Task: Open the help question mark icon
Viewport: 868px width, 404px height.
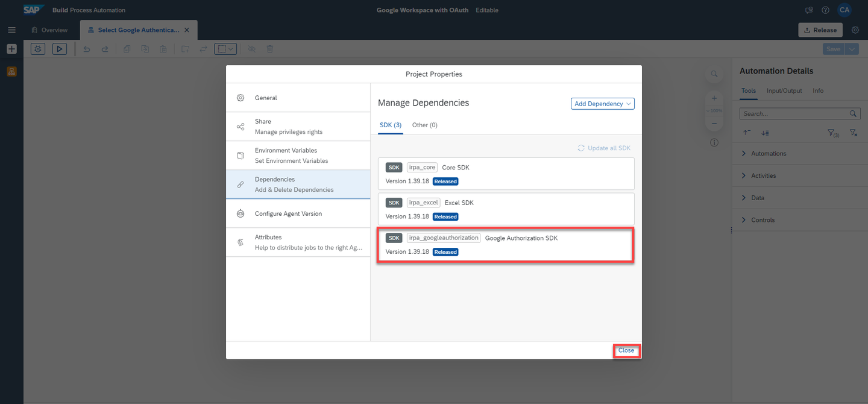Action: pos(825,10)
